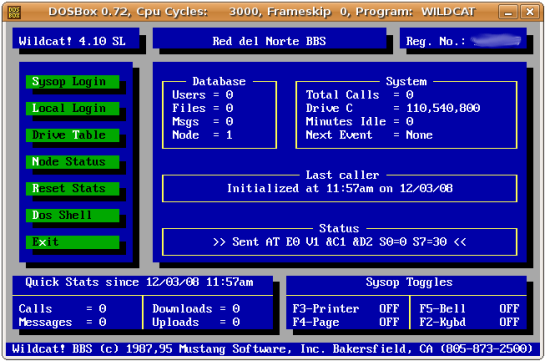Toggle the F2-Kybd OFF setting
The height and width of the screenshot is (361, 545).
point(469,322)
